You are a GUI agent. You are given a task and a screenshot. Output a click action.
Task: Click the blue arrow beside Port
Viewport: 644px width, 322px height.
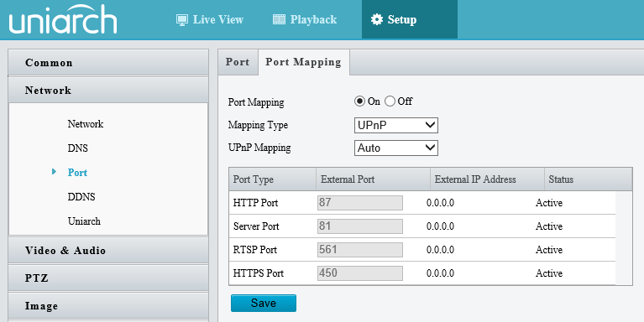click(55, 172)
